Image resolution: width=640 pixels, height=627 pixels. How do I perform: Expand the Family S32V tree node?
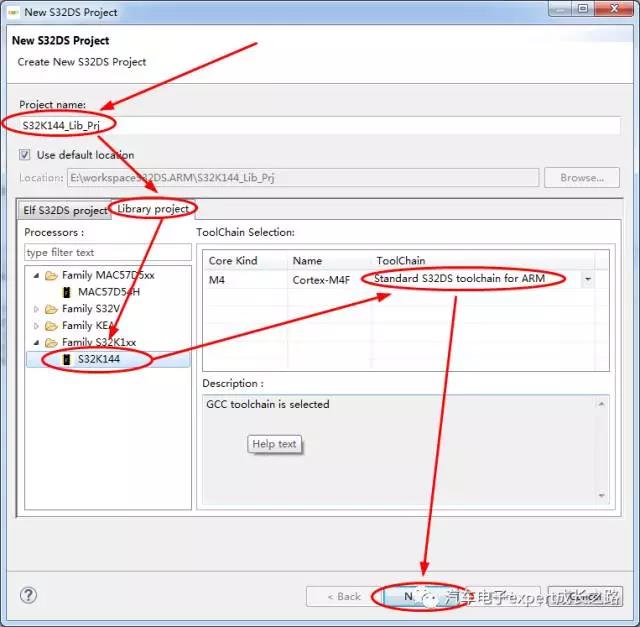pos(37,309)
